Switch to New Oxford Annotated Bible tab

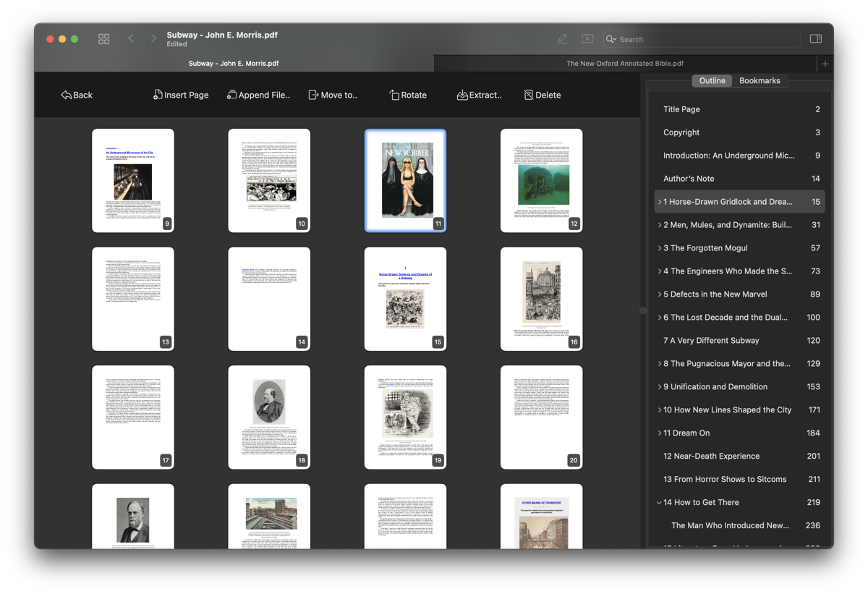pos(624,64)
